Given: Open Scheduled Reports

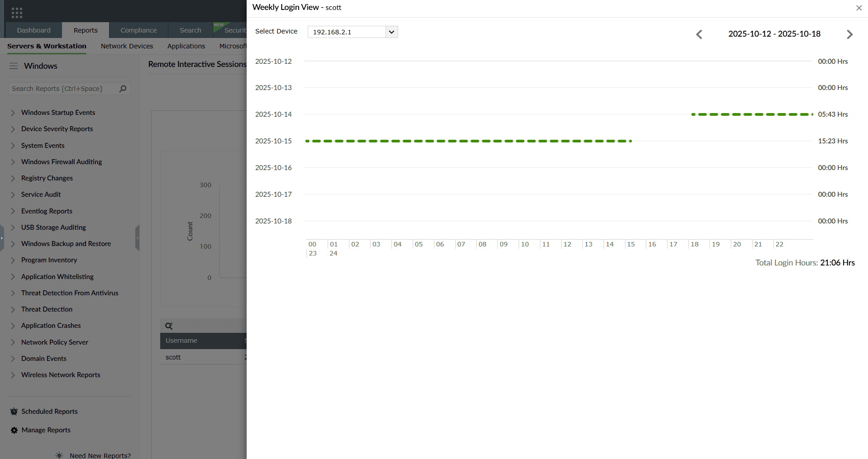Looking at the screenshot, I should tap(49, 412).
